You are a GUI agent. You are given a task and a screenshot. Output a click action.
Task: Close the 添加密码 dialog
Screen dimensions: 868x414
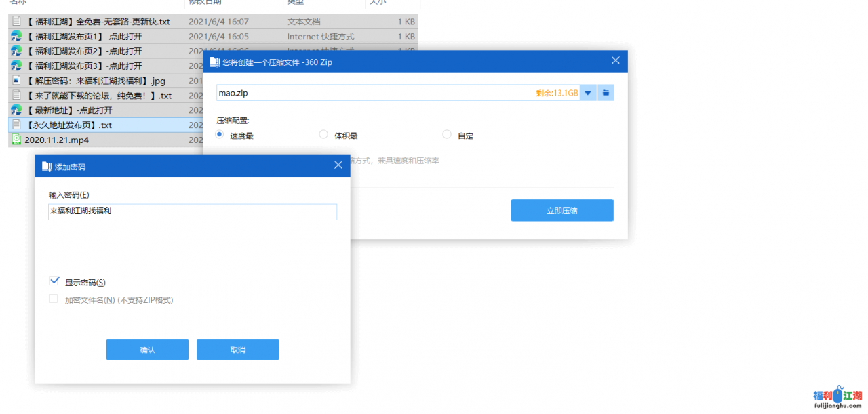(338, 165)
